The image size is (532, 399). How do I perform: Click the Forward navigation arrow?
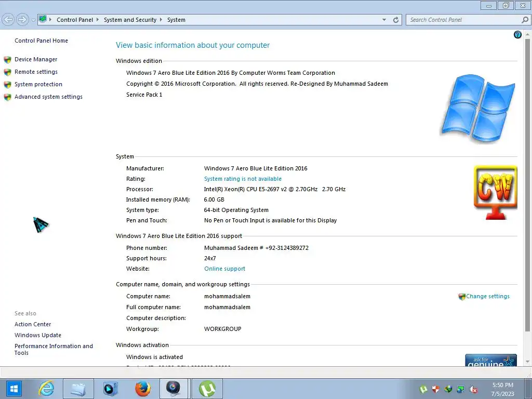click(x=22, y=20)
